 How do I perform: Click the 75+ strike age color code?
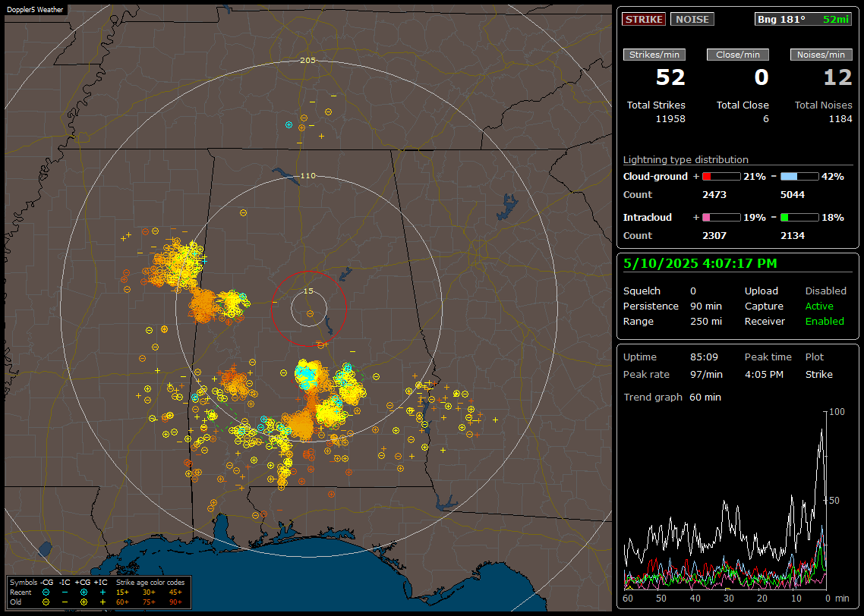(x=149, y=602)
